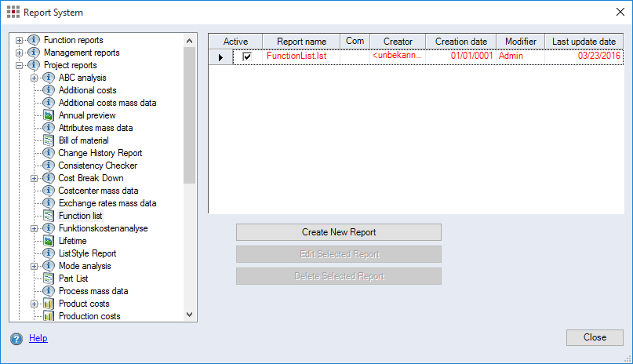
Task: Click the tree scrollbar up arrow
Action: [x=189, y=41]
